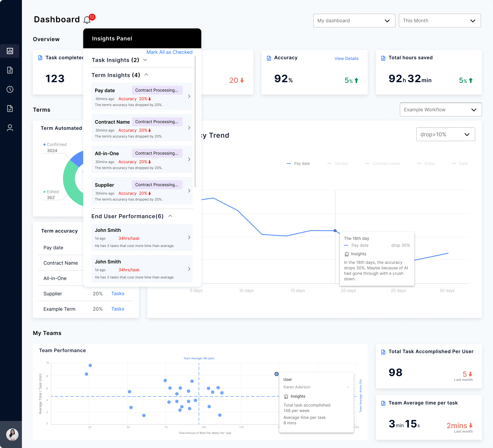Open the All-in-One insight arrow

(189, 159)
